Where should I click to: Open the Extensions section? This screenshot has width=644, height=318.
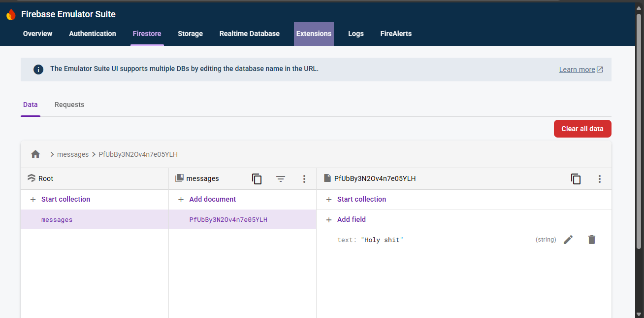(314, 34)
